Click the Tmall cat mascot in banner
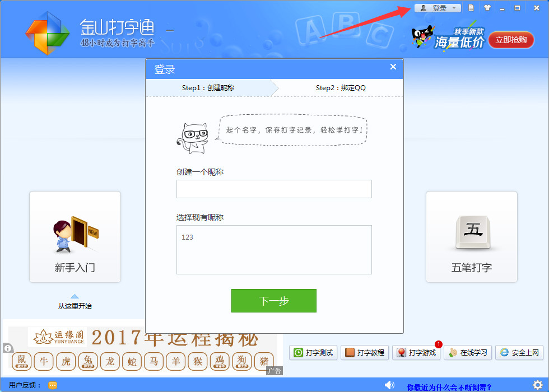549x392 pixels. [x=422, y=36]
